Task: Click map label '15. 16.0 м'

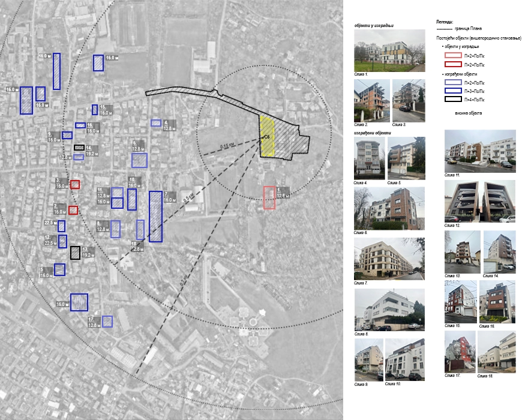Action: (106, 110)
